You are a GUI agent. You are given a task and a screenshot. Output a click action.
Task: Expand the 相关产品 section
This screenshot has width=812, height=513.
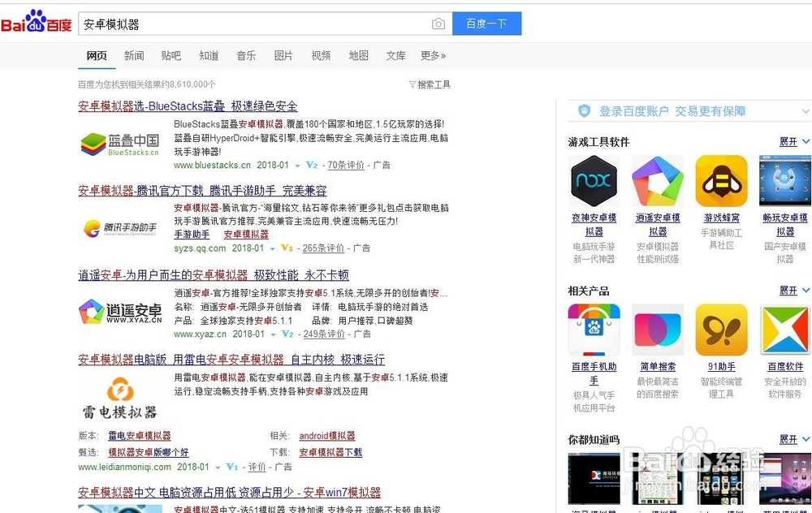(788, 291)
